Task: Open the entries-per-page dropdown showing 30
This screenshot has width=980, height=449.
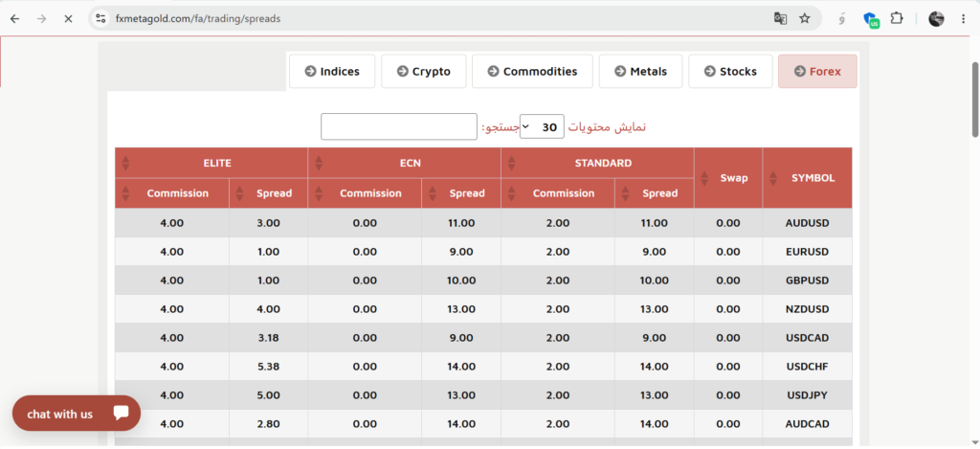Action: coord(542,126)
